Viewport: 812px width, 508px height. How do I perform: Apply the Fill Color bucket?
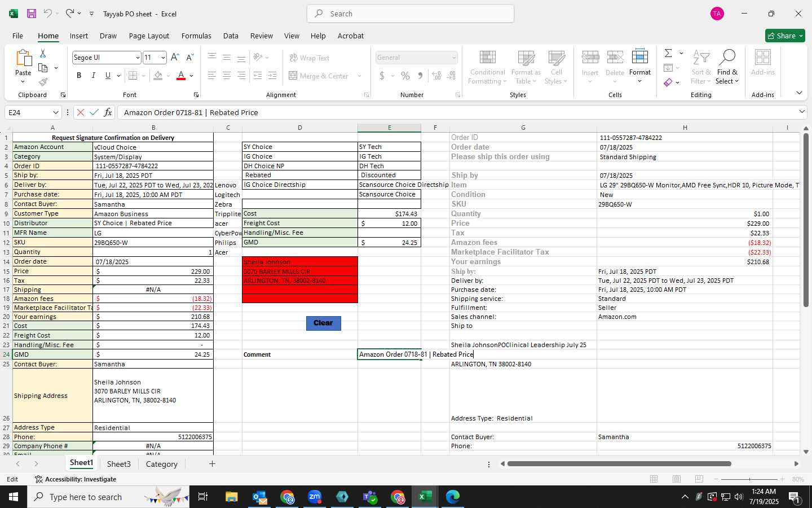pyautogui.click(x=158, y=76)
